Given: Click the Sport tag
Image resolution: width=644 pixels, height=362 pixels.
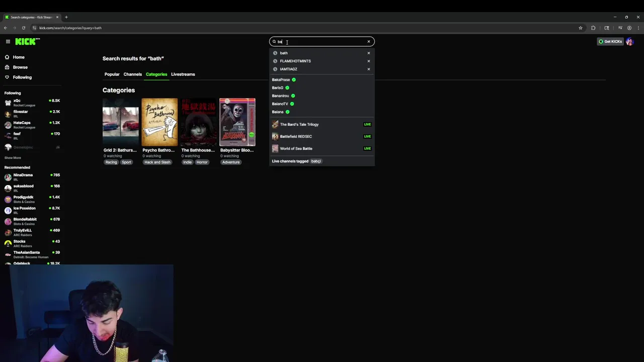Looking at the screenshot, I should tap(126, 162).
